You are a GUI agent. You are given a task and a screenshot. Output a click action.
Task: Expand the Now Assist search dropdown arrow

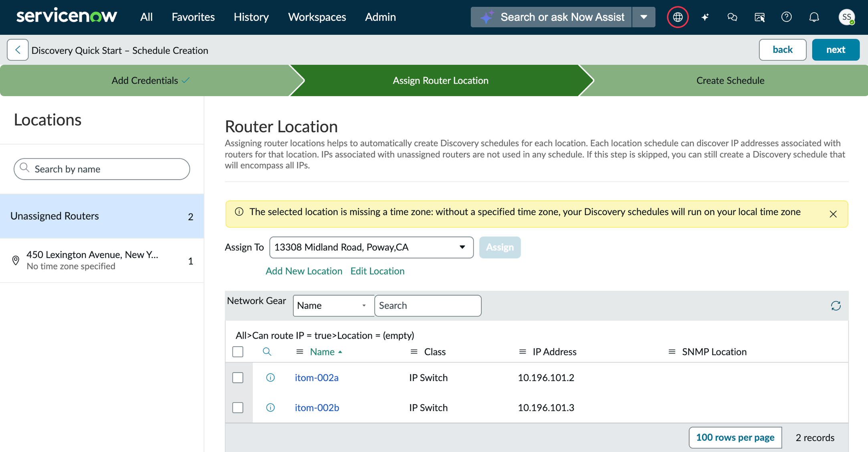644,17
